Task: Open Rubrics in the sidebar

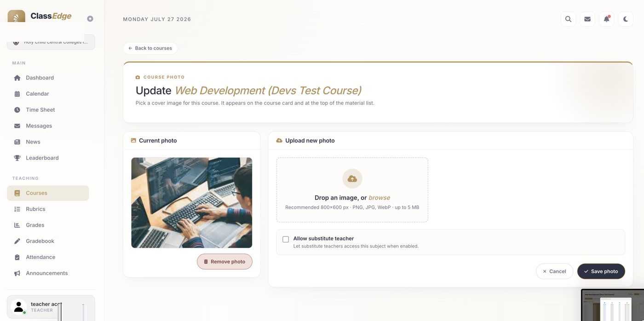Action: [48, 209]
